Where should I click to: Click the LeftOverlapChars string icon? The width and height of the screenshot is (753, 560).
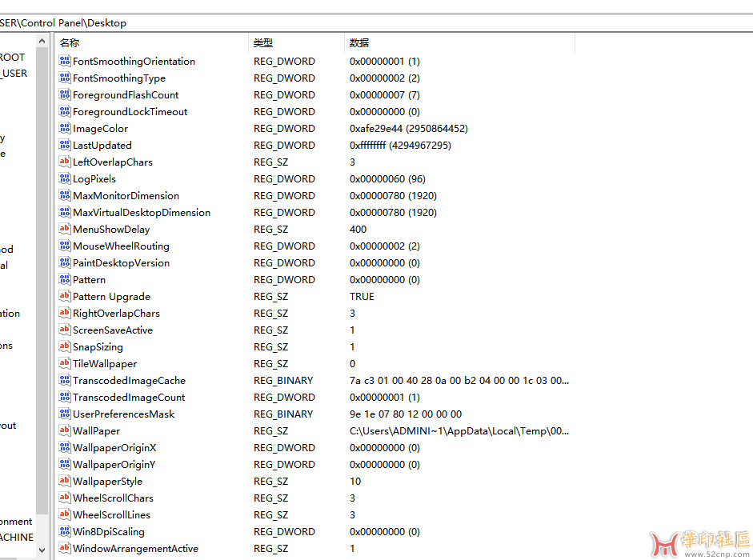tap(65, 162)
